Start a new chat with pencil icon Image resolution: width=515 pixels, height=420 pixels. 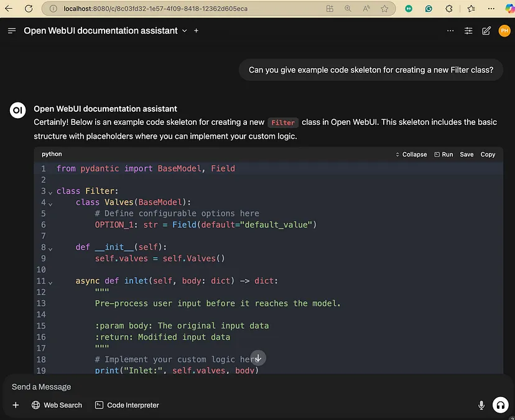point(486,31)
